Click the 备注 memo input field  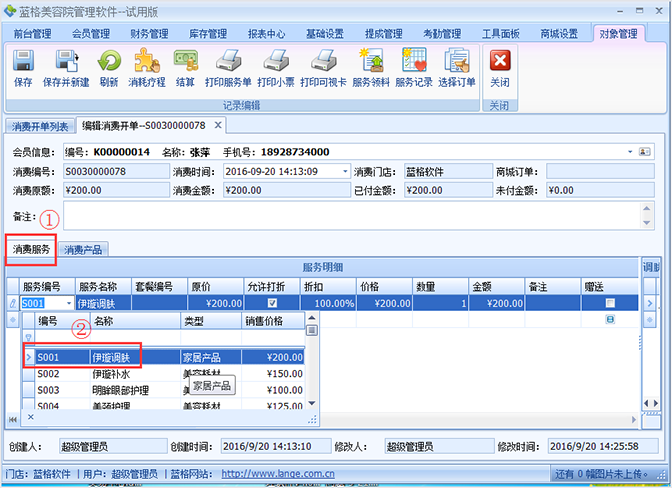[x=352, y=216]
